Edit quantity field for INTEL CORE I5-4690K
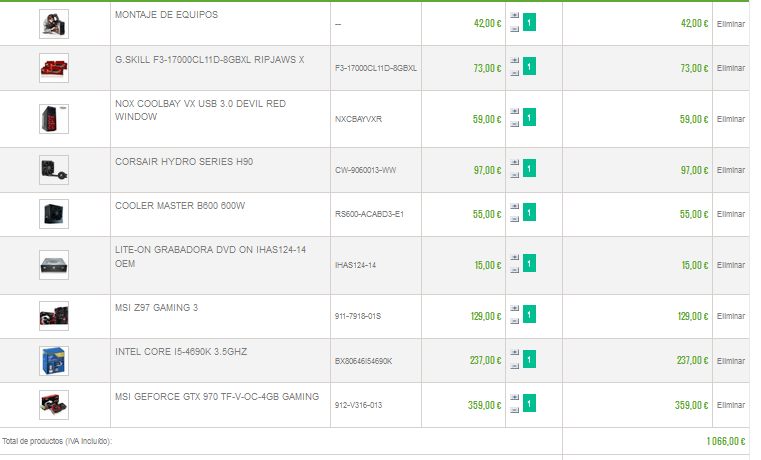761x460 pixels. pos(529,359)
